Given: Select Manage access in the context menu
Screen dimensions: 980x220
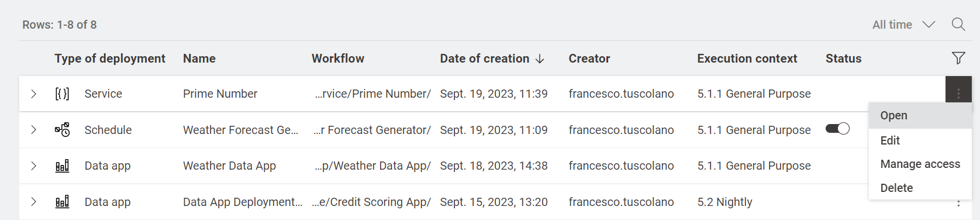Looking at the screenshot, I should click(920, 164).
